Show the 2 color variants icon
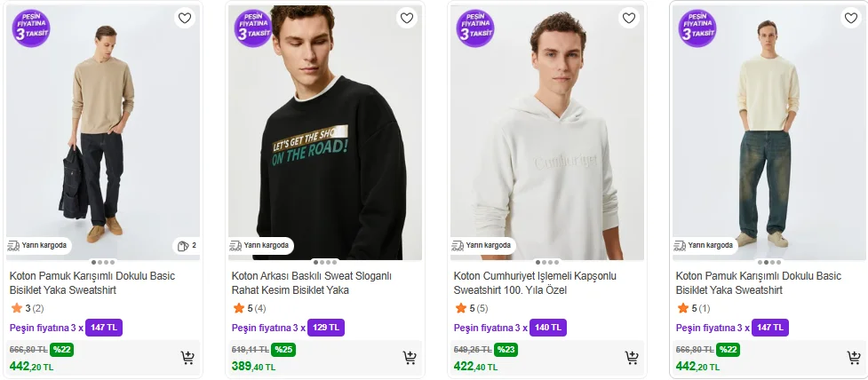 point(186,246)
